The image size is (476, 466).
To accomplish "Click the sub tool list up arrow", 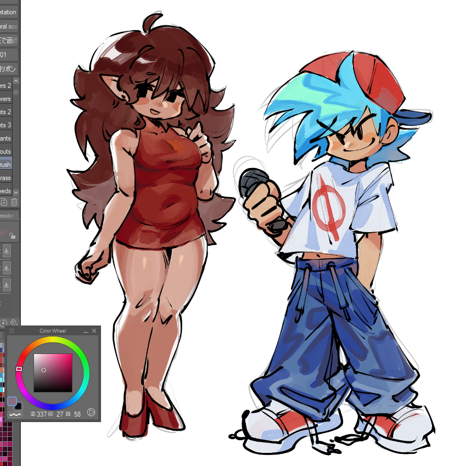I will pos(16,81).
